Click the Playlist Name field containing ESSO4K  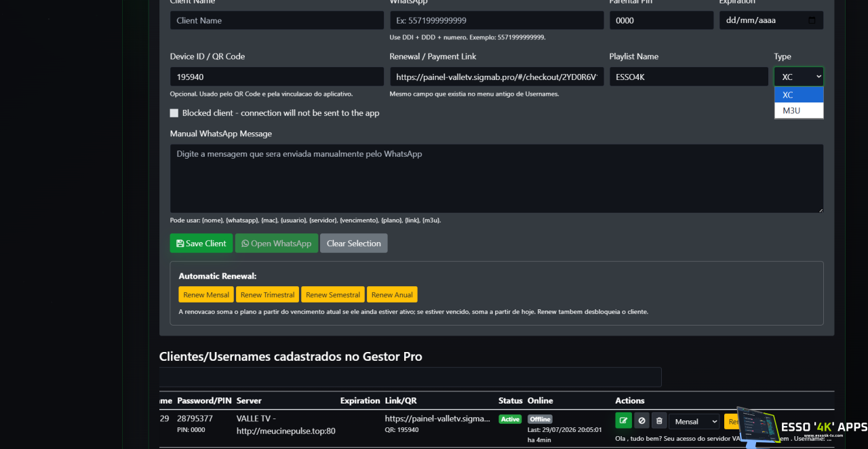coord(689,77)
